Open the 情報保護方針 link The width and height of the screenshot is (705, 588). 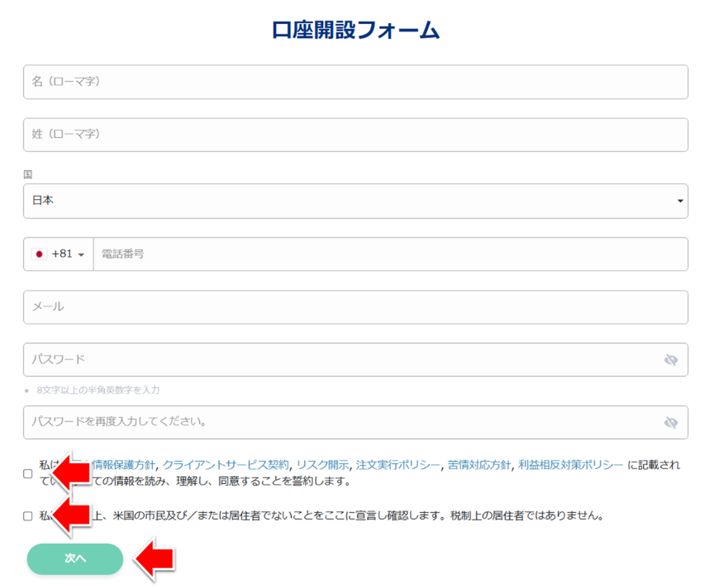[x=124, y=465]
